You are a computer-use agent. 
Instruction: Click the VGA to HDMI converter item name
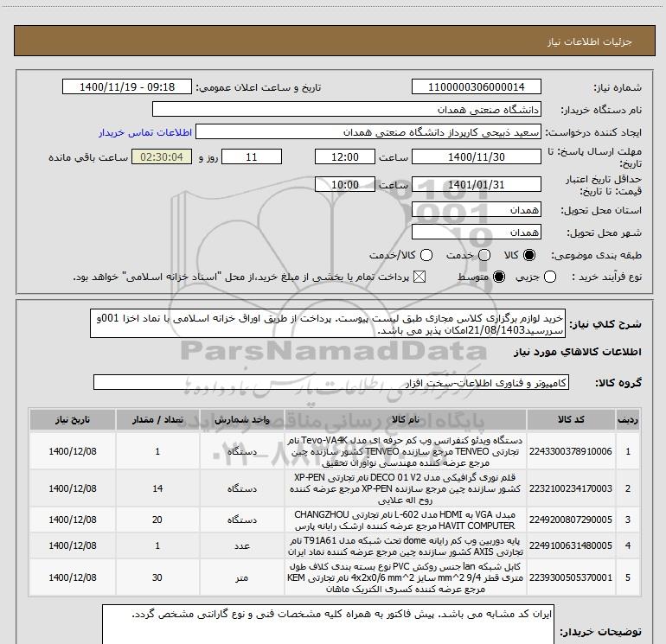(x=405, y=520)
